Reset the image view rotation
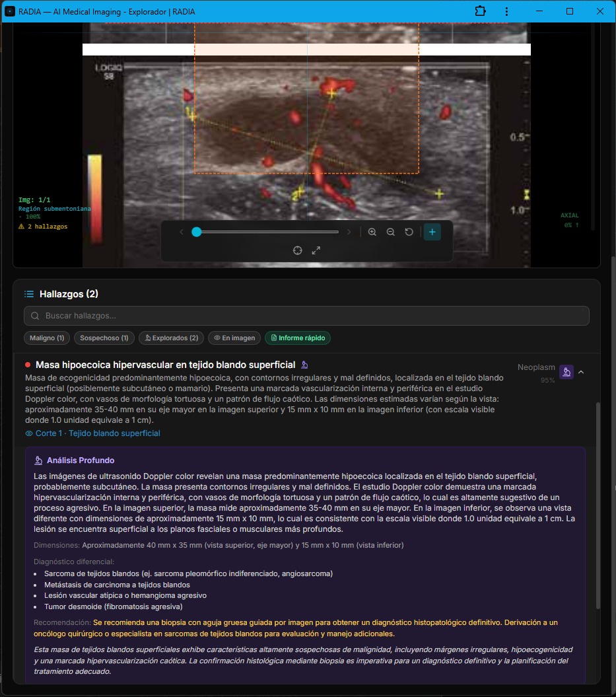The width and height of the screenshot is (616, 697). click(409, 232)
